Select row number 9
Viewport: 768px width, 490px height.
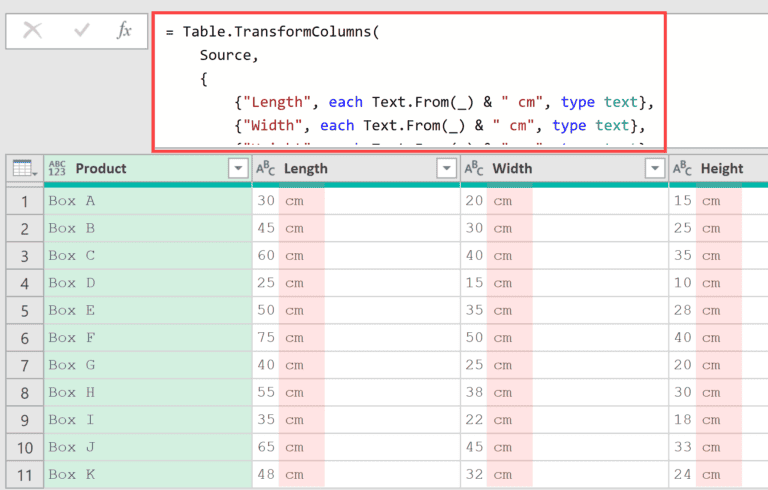24,421
